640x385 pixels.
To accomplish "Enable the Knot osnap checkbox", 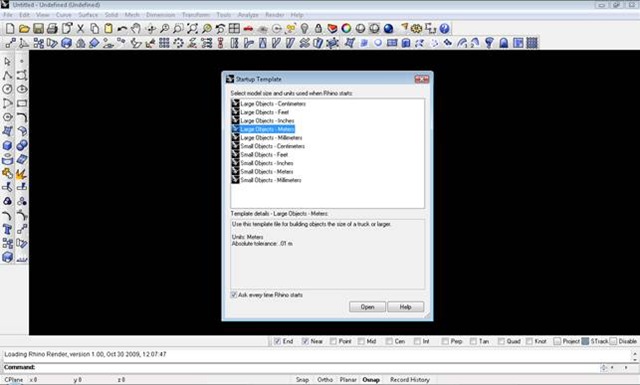I will click(x=529, y=341).
